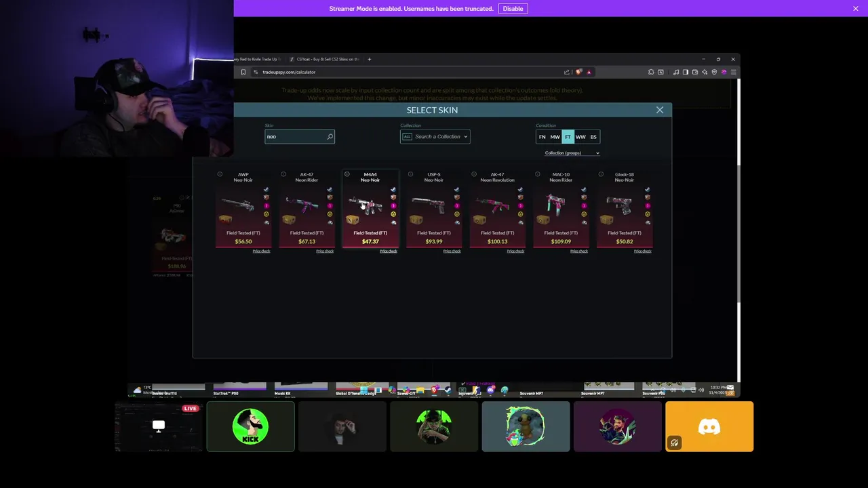Click Price check under AK-47 Neon Revolution

[x=515, y=251]
